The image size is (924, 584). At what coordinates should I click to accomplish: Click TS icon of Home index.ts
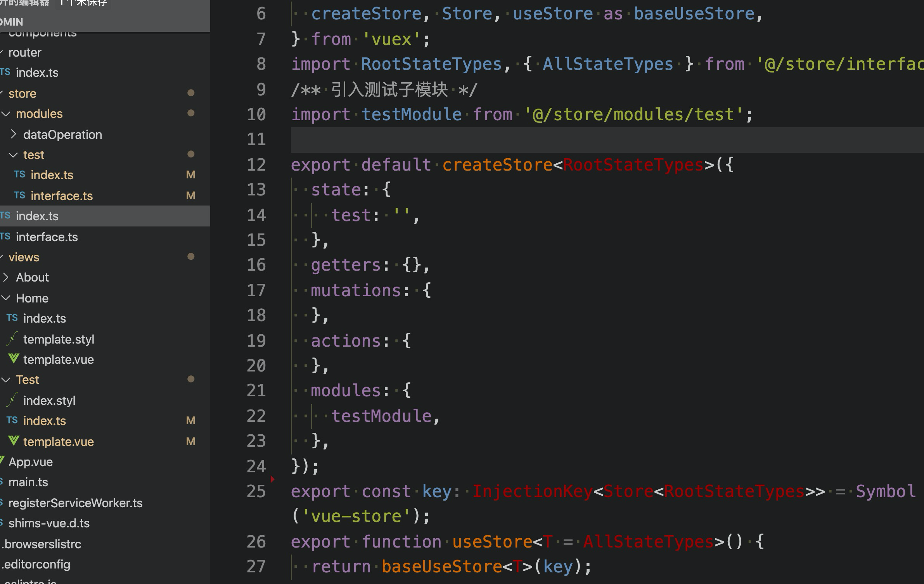(x=12, y=318)
